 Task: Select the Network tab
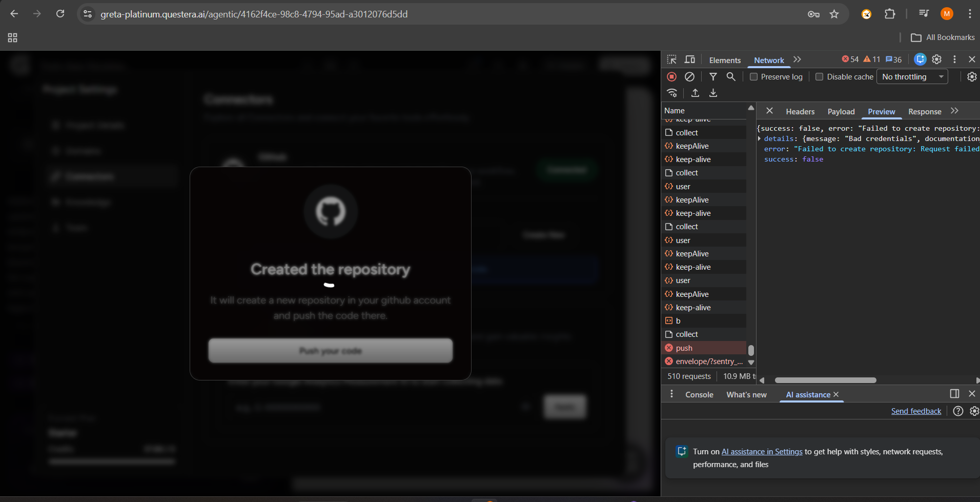pyautogui.click(x=769, y=60)
